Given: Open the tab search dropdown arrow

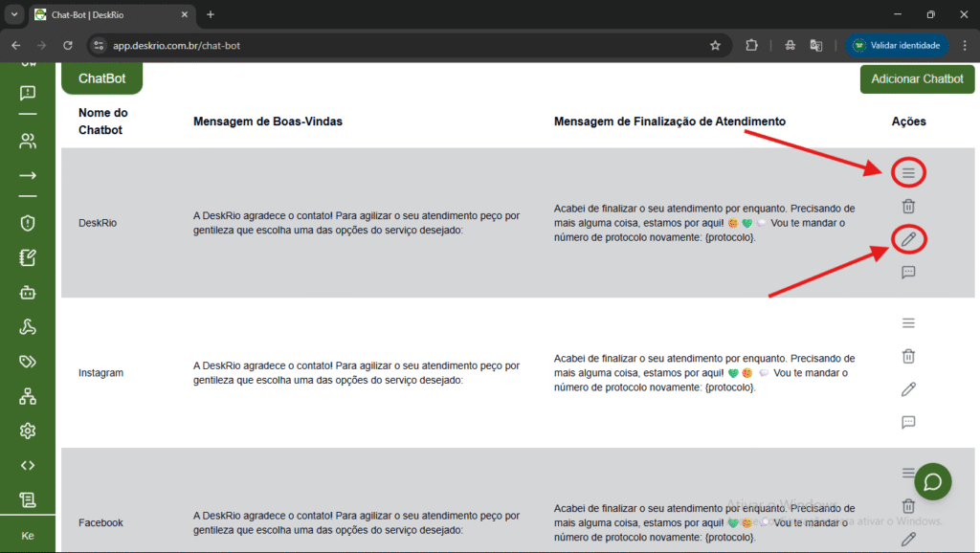Looking at the screenshot, I should 13,14.
